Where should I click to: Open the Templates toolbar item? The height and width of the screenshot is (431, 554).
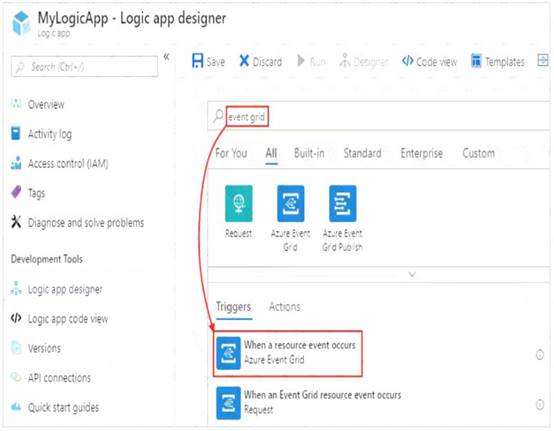pyautogui.click(x=497, y=61)
